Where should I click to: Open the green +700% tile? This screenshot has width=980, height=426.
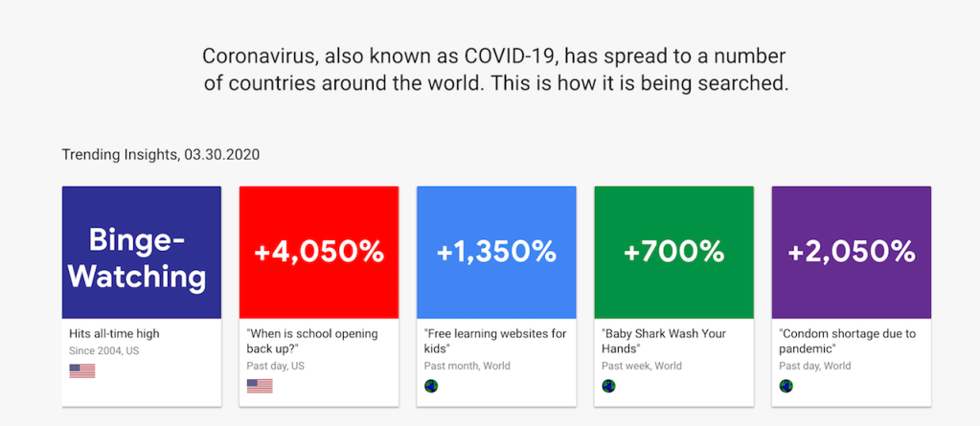673,253
